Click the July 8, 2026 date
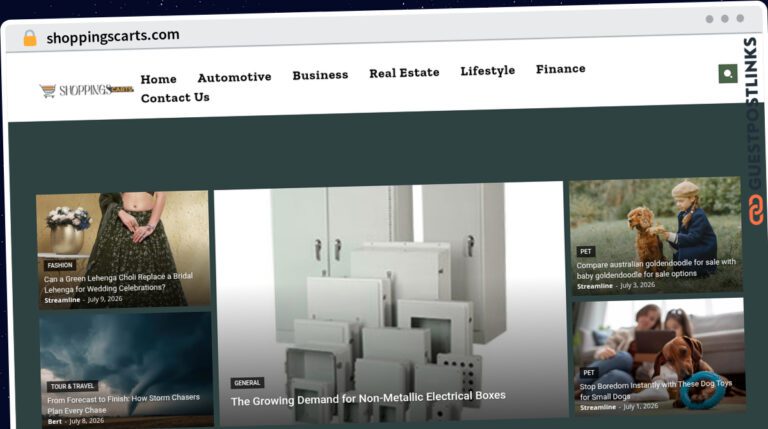The image size is (768, 429). point(87,421)
